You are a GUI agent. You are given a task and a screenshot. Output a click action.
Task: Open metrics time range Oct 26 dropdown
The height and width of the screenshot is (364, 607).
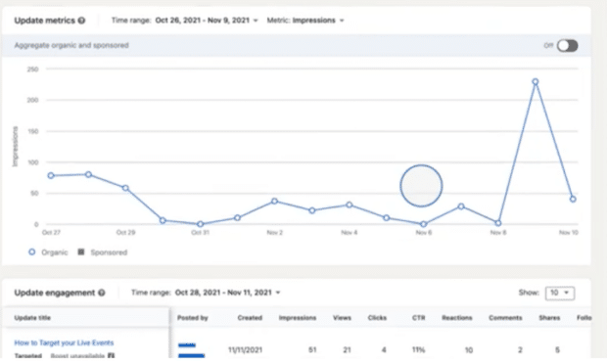coord(207,21)
